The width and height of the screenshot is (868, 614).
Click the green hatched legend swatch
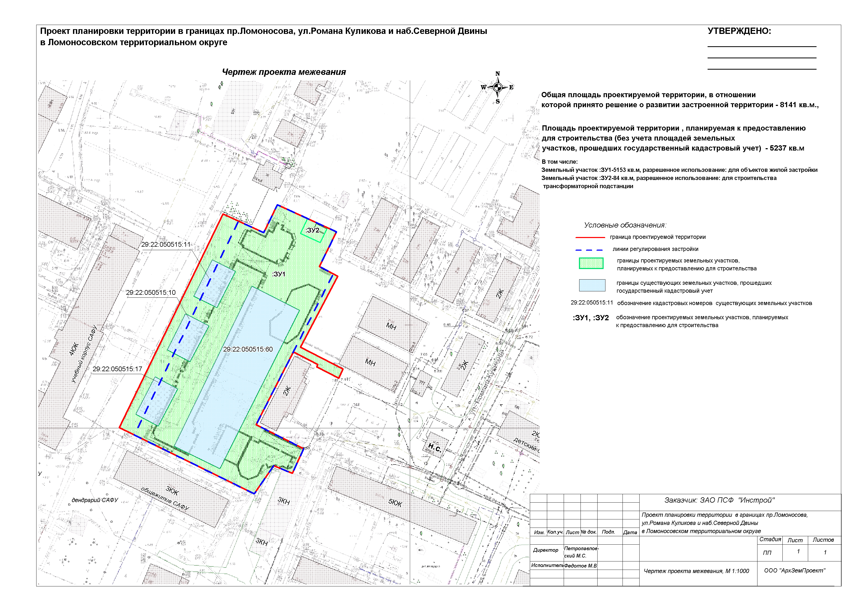591,263
